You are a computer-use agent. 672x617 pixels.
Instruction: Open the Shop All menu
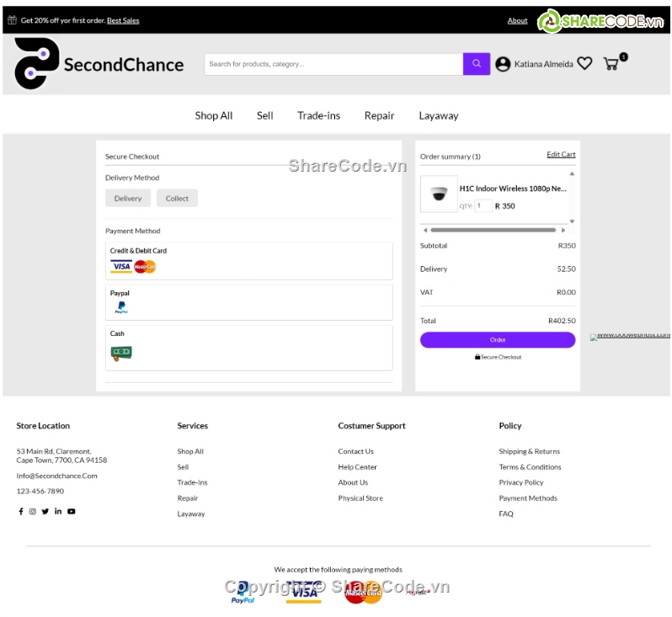tap(213, 115)
